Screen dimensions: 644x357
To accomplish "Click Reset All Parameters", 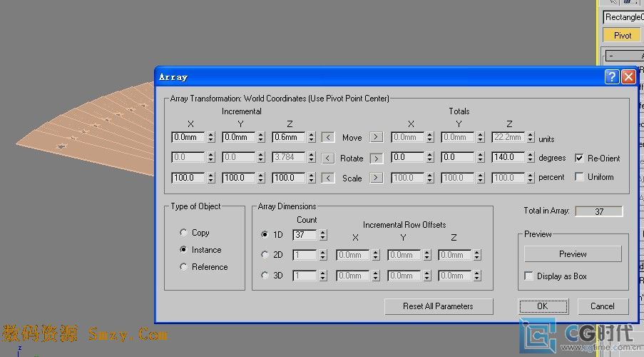I will point(438,306).
